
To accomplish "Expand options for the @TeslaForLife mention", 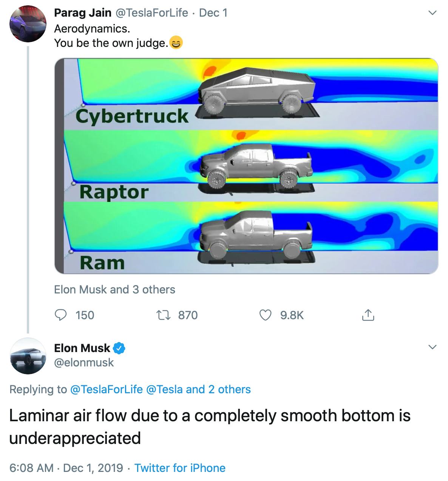I will 107,389.
